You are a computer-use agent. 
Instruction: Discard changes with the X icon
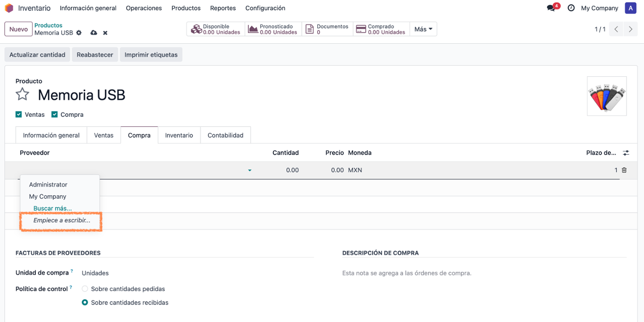pyautogui.click(x=105, y=33)
